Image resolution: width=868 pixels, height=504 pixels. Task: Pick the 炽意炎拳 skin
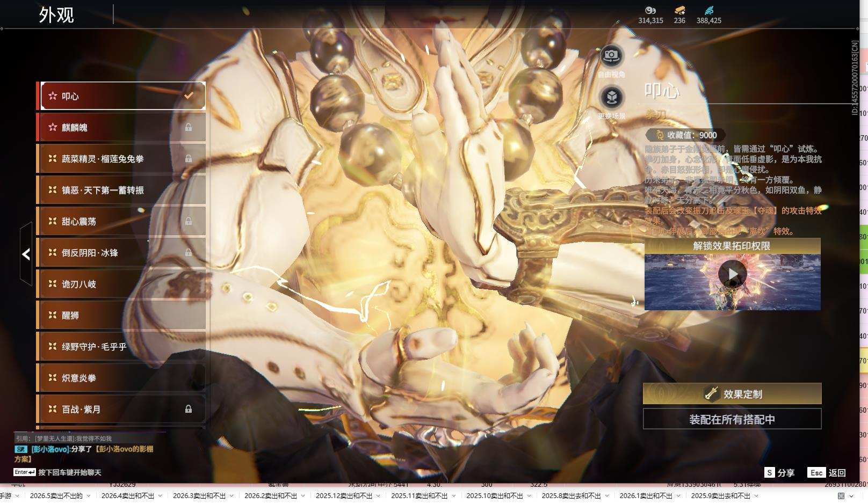(121, 377)
